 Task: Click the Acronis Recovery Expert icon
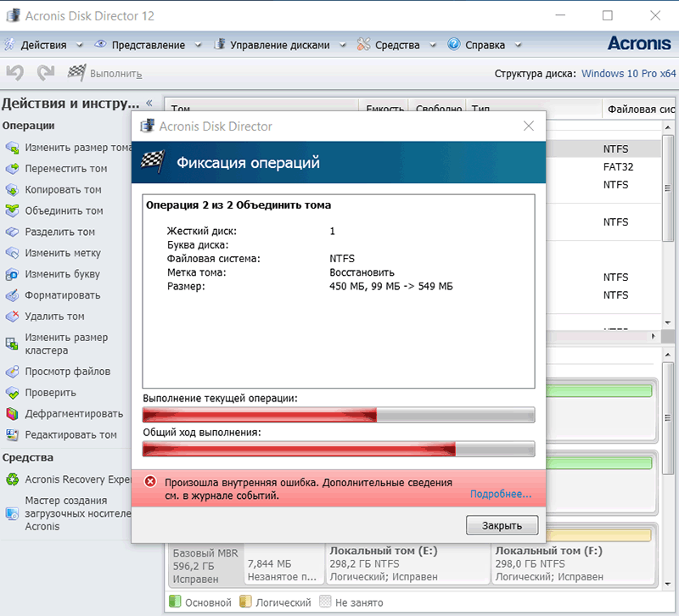click(x=12, y=479)
